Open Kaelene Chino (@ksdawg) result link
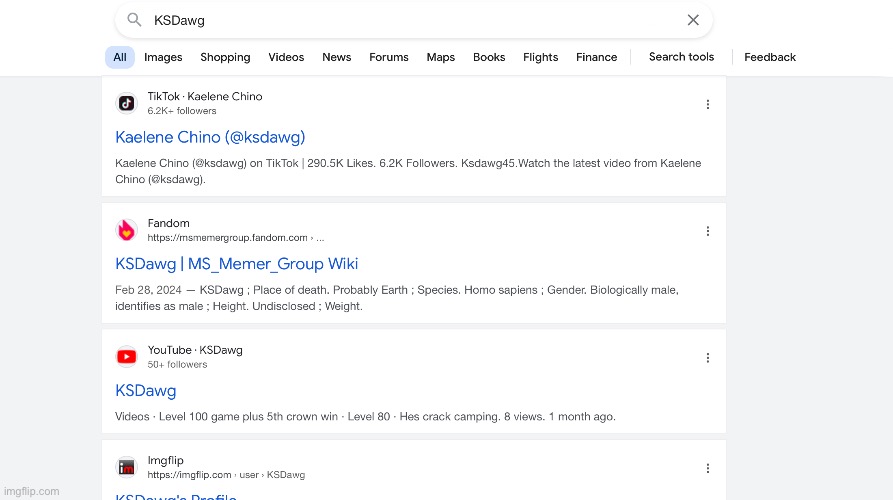Screen dimensions: 893x500 click(x=210, y=137)
